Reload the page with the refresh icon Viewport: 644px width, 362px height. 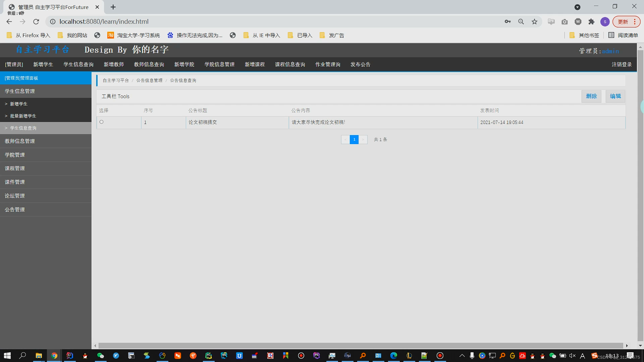coord(36,22)
